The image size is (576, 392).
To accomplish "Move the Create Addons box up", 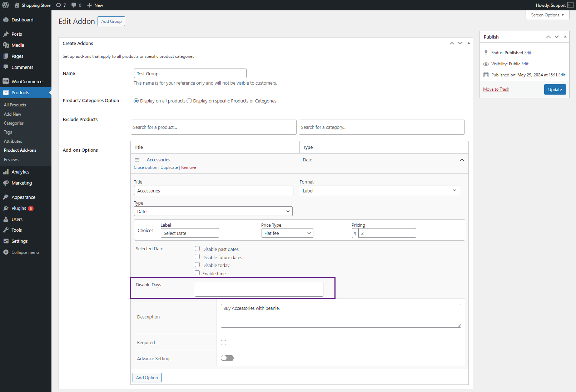I will [x=452, y=43].
